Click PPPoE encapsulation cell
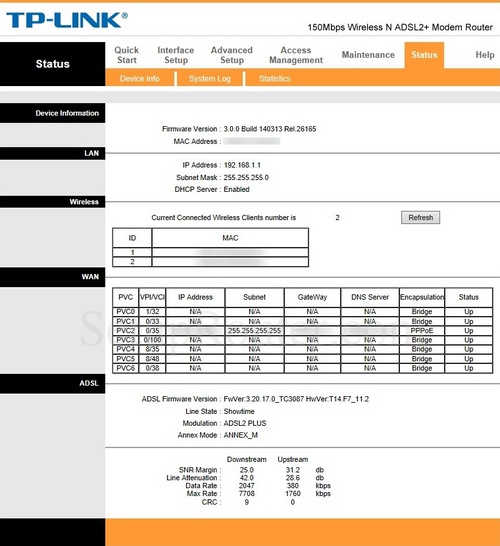 (x=422, y=330)
